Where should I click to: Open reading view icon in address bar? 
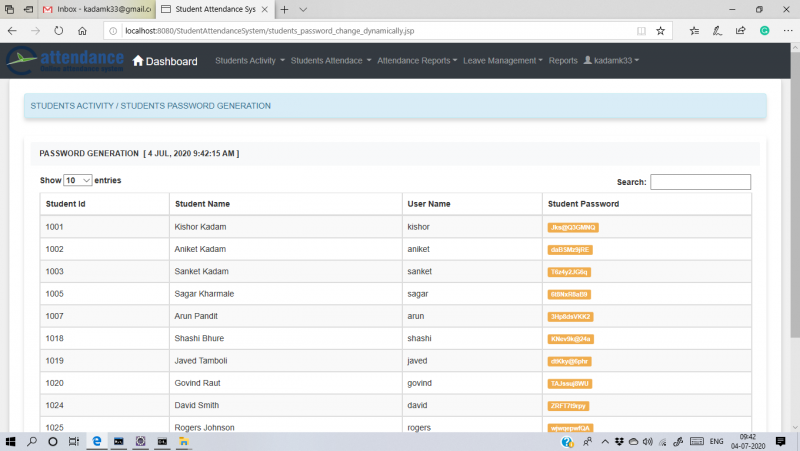click(x=641, y=31)
